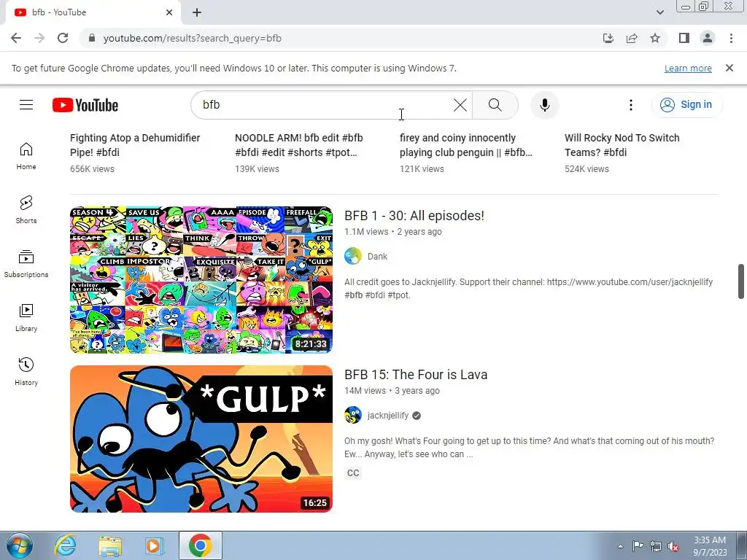Click the #bfb hashtag in the description

click(x=354, y=295)
